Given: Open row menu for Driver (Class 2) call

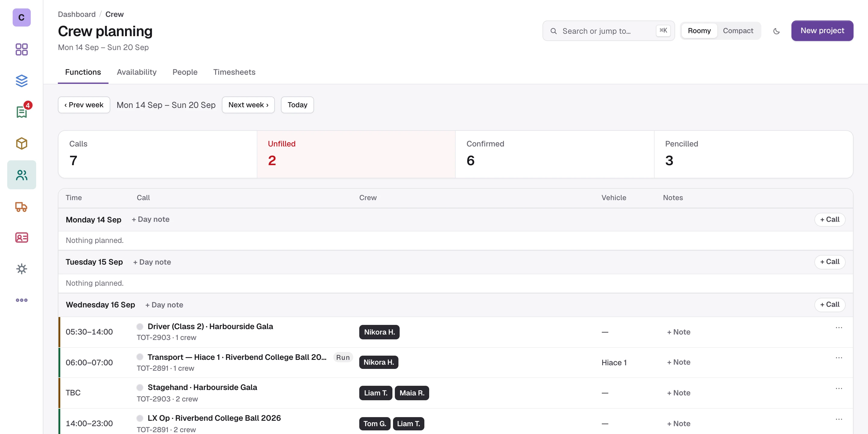Looking at the screenshot, I should click(x=839, y=328).
